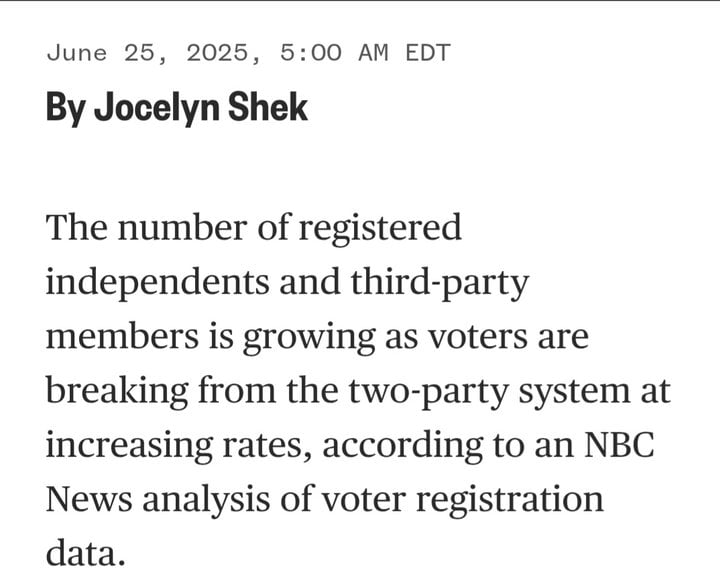
Task: Click "NBC" in the article paragraph
Action: pyautogui.click(x=619, y=444)
